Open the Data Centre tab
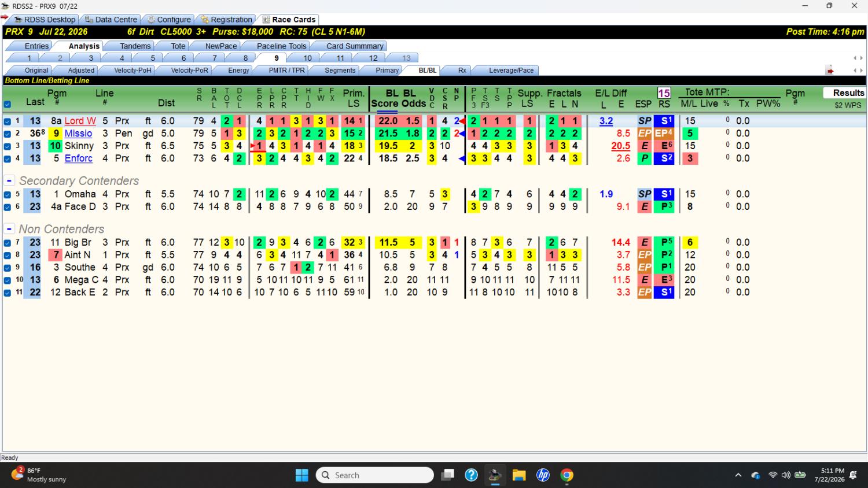 point(111,19)
